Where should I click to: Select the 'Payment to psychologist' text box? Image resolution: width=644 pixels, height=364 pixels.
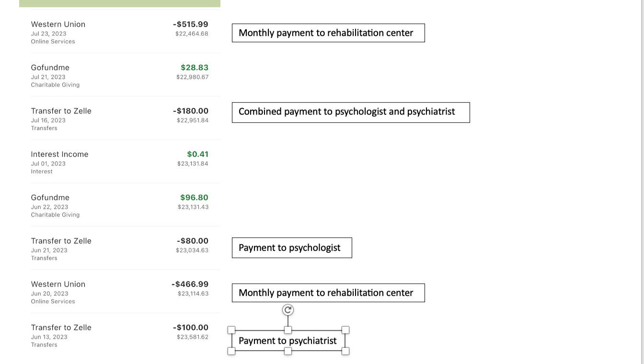tap(292, 248)
